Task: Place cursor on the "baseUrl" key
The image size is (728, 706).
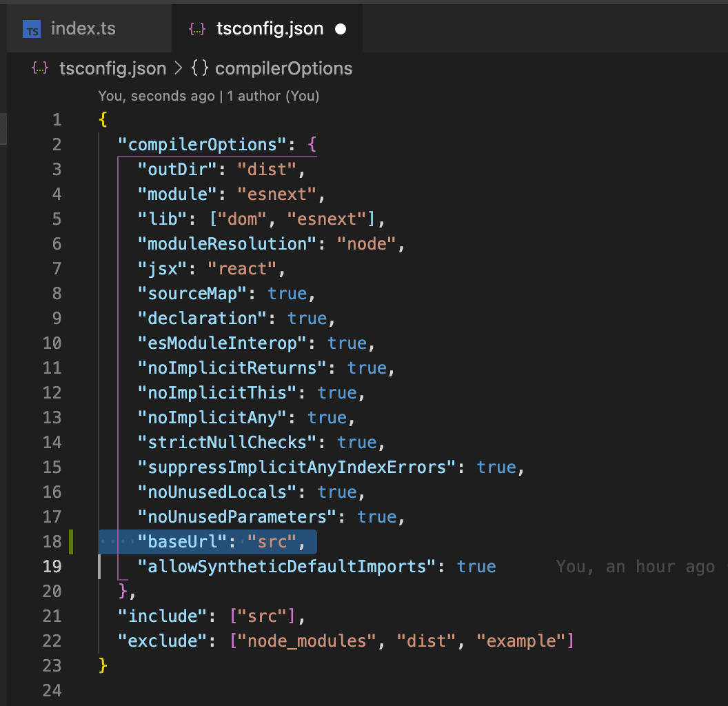Action: pos(183,542)
